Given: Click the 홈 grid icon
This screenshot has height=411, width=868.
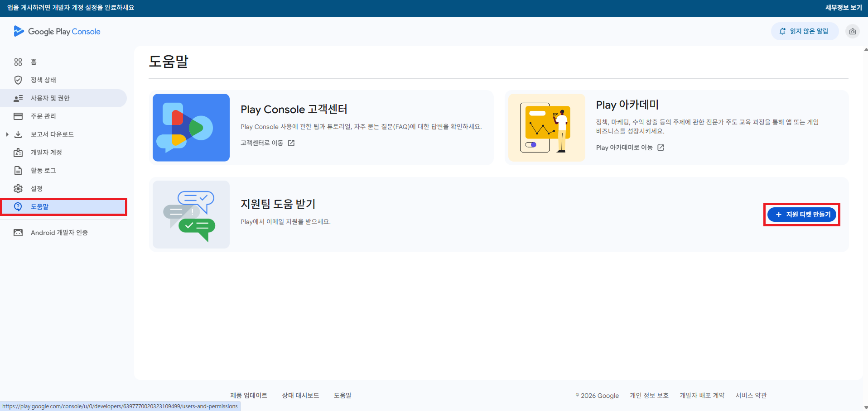Looking at the screenshot, I should tap(18, 62).
